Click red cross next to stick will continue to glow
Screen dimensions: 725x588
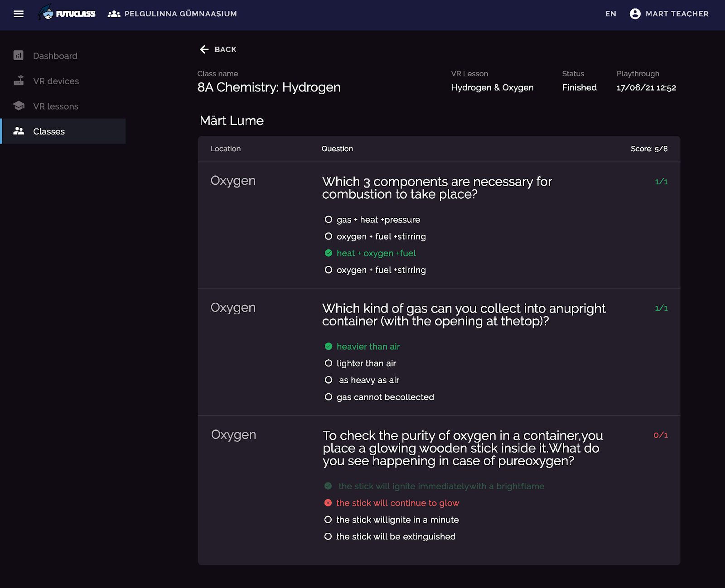click(328, 503)
